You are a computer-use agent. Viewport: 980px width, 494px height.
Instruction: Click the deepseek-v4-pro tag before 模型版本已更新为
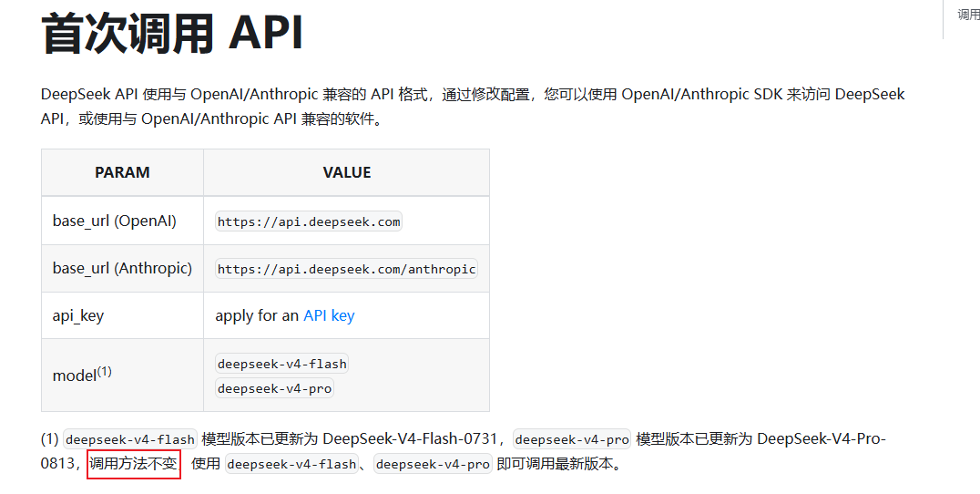(572, 439)
